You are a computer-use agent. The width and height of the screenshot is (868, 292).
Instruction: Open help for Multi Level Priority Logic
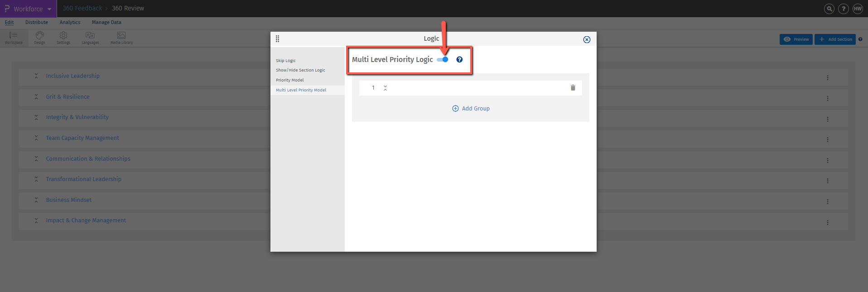[459, 59]
